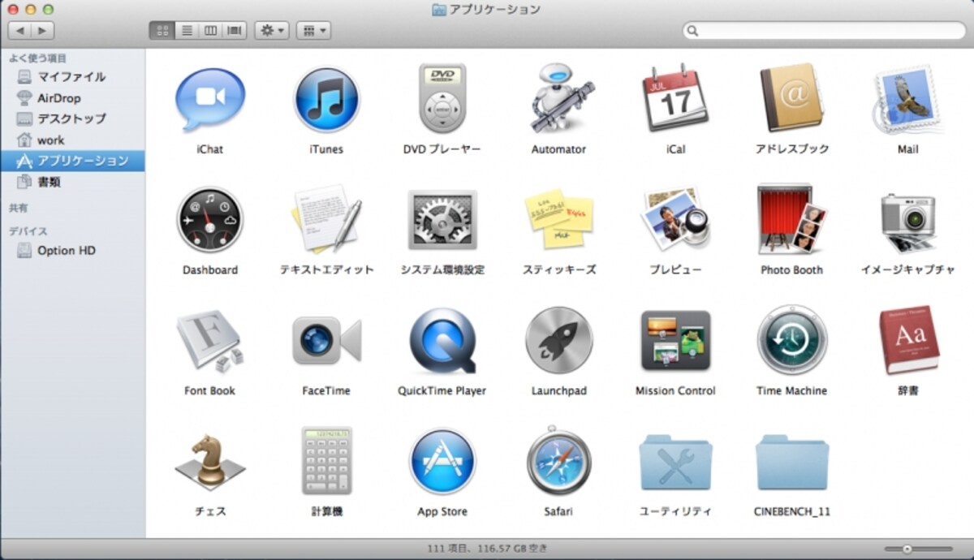Click the Finder search field
The width and height of the screenshot is (974, 560).
[824, 31]
